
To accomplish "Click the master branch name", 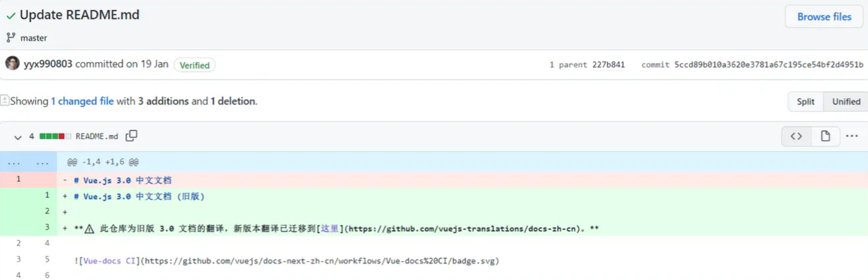I will [x=34, y=38].
